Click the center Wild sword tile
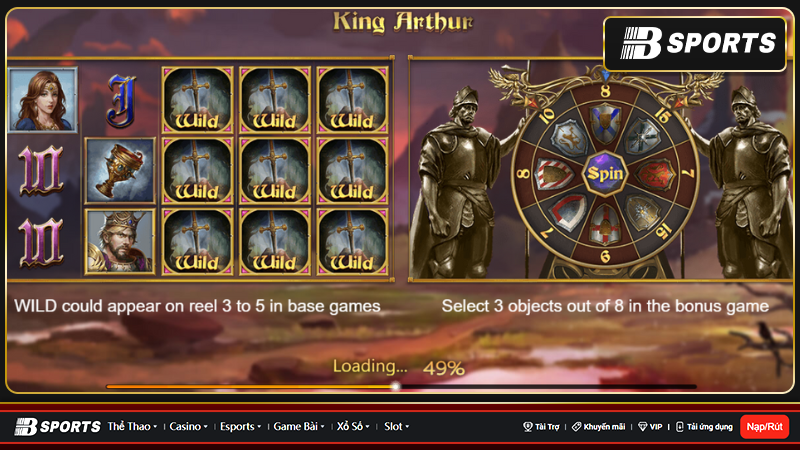The height and width of the screenshot is (450, 800). point(275,171)
